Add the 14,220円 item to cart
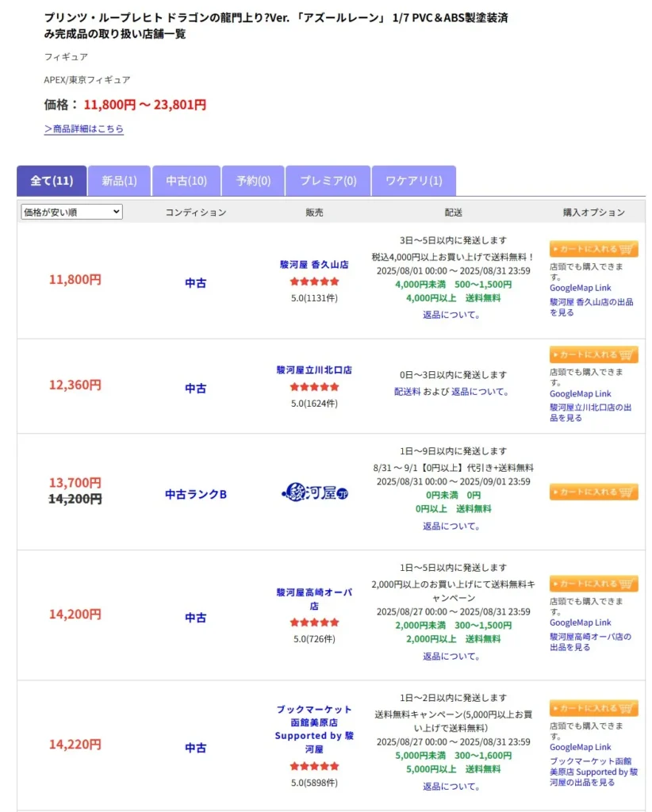The height and width of the screenshot is (812, 652). click(593, 708)
